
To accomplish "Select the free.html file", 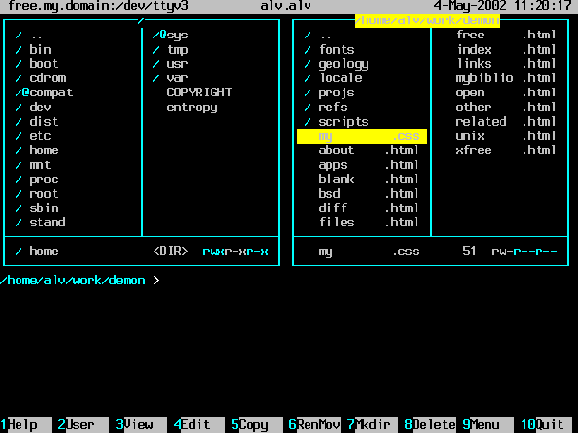I will pos(506,35).
